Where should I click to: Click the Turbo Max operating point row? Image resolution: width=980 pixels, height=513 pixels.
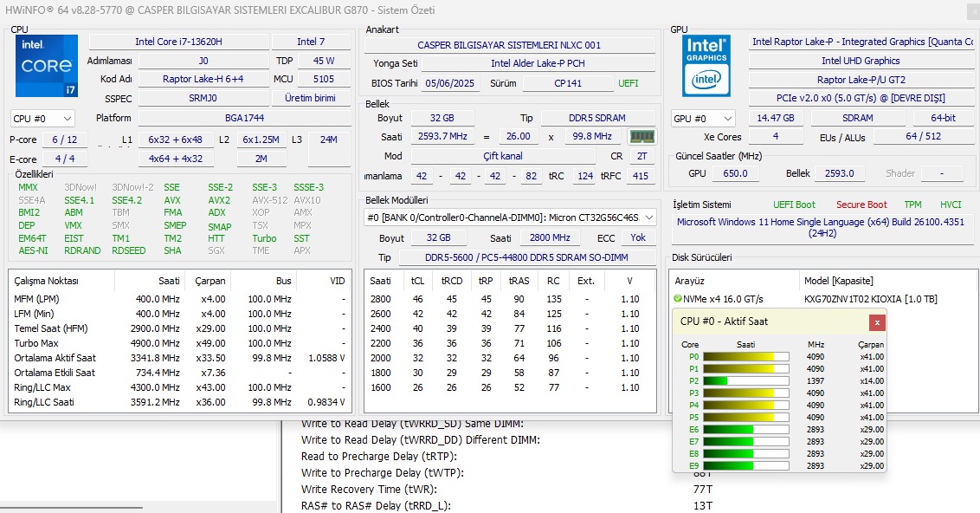point(179,343)
